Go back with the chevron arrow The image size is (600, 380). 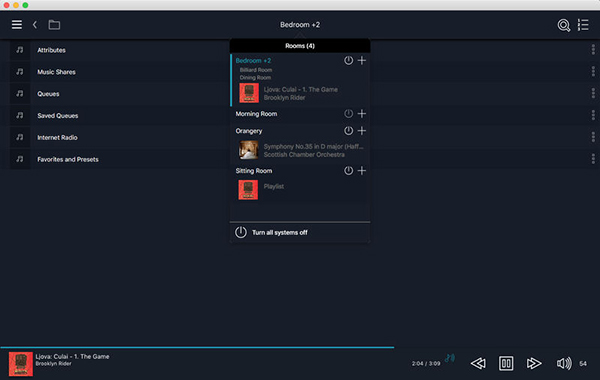[35, 25]
